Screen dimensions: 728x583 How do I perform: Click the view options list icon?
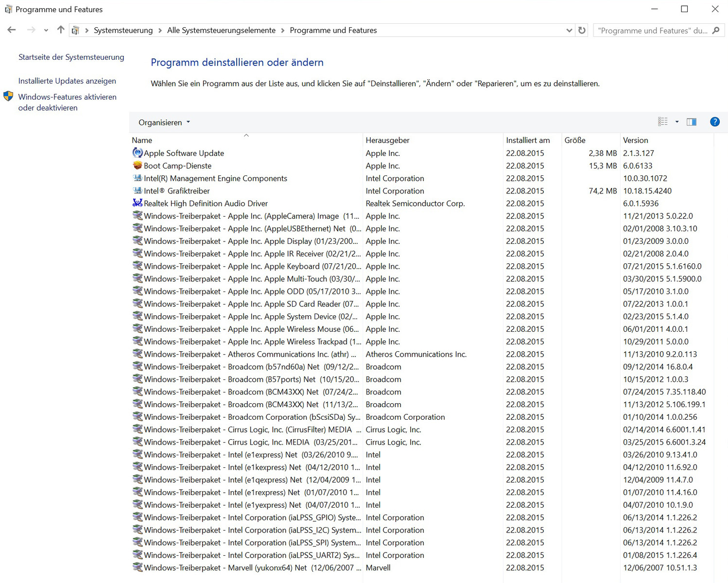[663, 122]
